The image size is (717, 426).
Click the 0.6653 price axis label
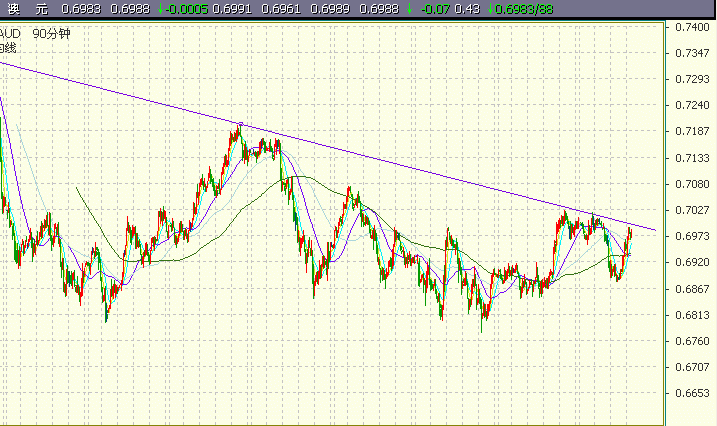point(692,393)
